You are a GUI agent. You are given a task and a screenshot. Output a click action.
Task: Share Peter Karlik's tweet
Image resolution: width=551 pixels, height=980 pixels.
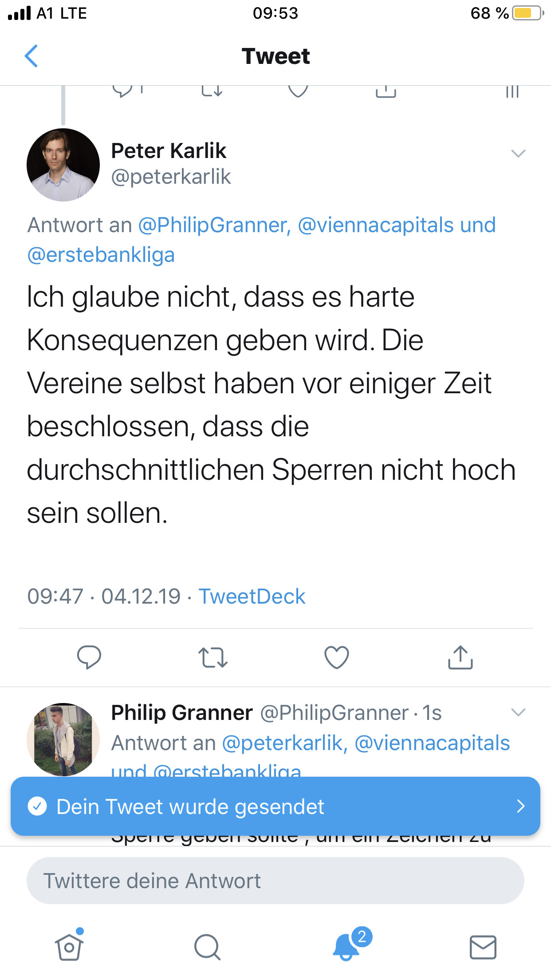460,657
